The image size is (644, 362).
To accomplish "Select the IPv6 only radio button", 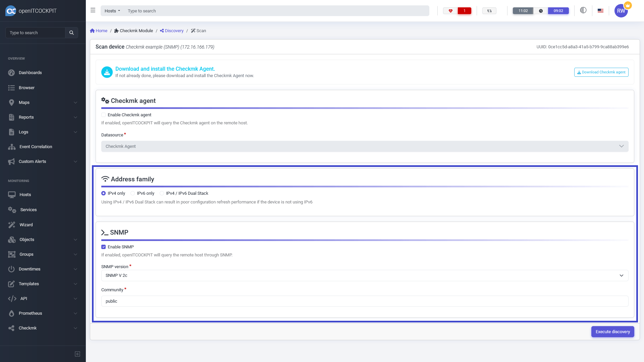I will pyautogui.click(x=133, y=193).
